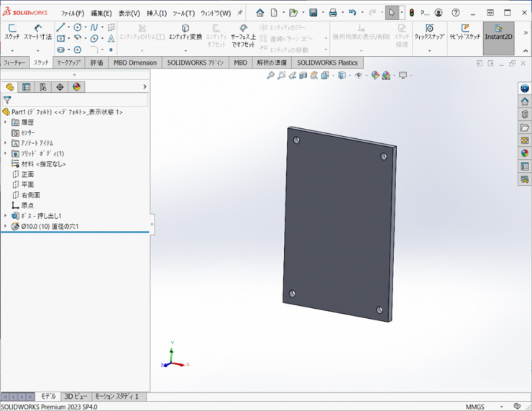Open the PropertyManager tab icon
Viewport: 532px width, 411px height.
pyautogui.click(x=27, y=87)
